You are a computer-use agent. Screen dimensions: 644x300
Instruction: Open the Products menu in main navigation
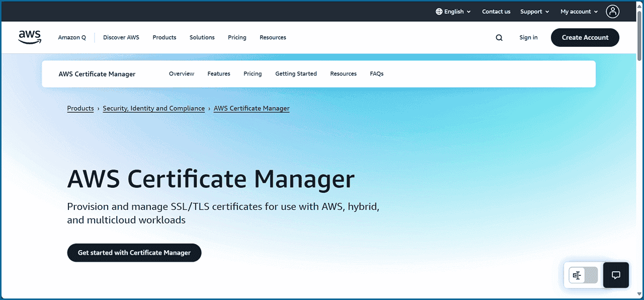(165, 38)
